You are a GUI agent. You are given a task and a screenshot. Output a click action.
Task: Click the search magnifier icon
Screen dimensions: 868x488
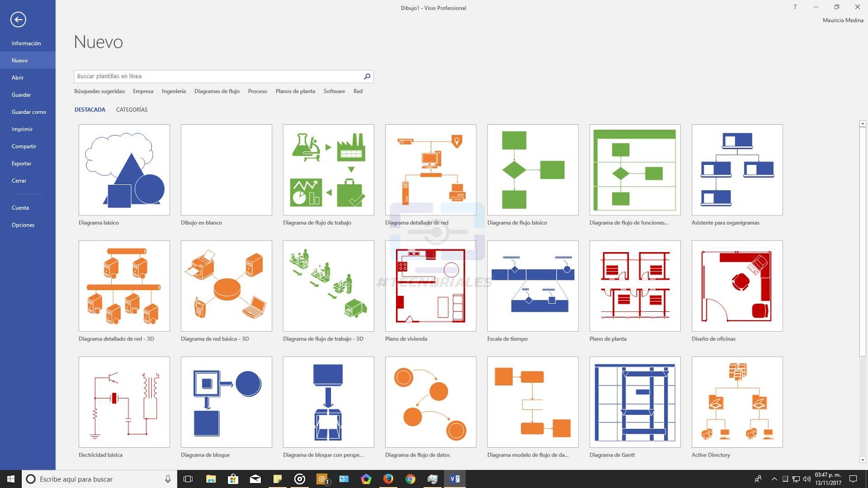(367, 76)
